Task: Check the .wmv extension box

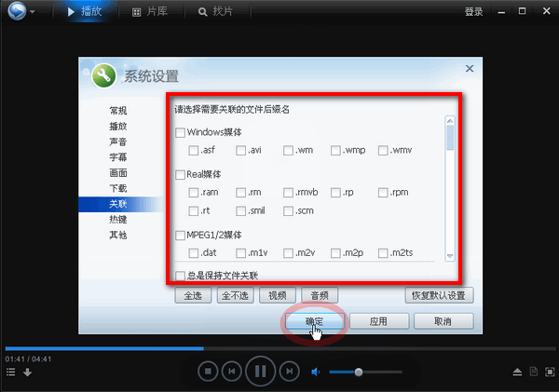Action: point(383,151)
